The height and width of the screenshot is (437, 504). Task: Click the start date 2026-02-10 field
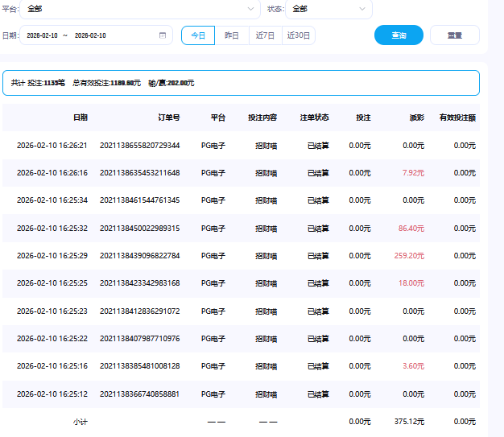42,35
